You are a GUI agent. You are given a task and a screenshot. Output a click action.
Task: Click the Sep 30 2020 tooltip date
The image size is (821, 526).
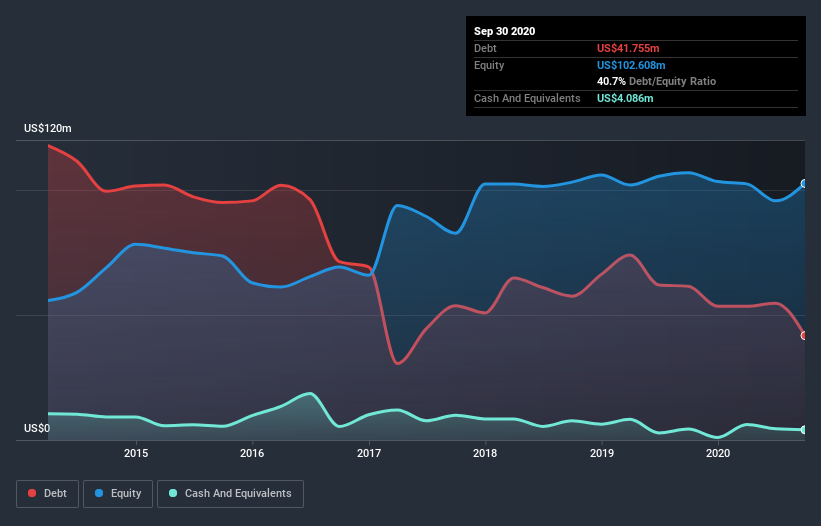point(505,31)
